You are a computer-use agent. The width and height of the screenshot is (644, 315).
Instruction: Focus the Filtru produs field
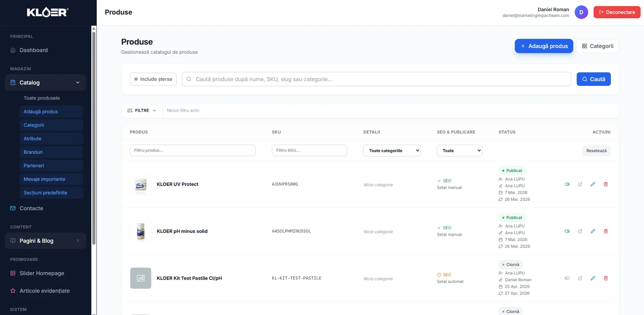pyautogui.click(x=192, y=150)
